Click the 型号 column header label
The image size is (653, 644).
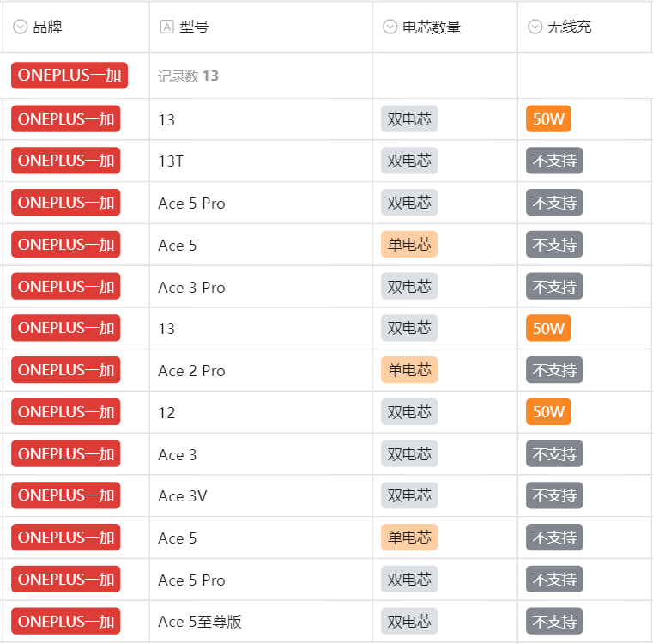tap(194, 27)
